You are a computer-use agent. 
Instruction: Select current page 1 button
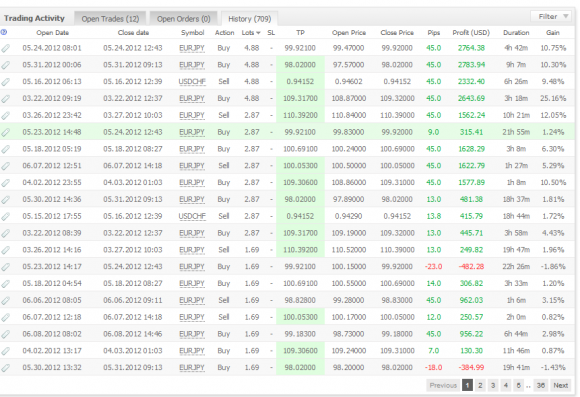pos(467,386)
